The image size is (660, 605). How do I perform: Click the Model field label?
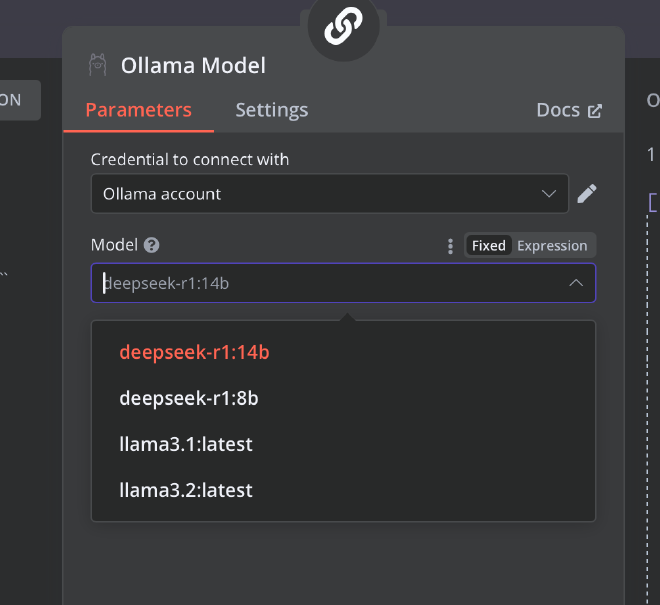114,245
